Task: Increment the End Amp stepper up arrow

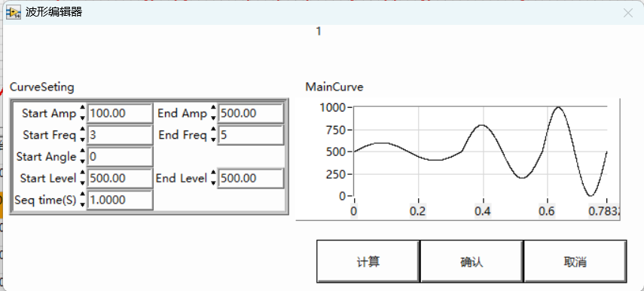Action: (x=213, y=108)
